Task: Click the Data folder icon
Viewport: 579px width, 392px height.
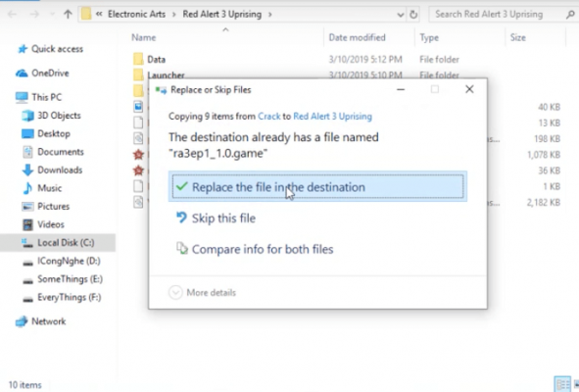Action: 138,59
